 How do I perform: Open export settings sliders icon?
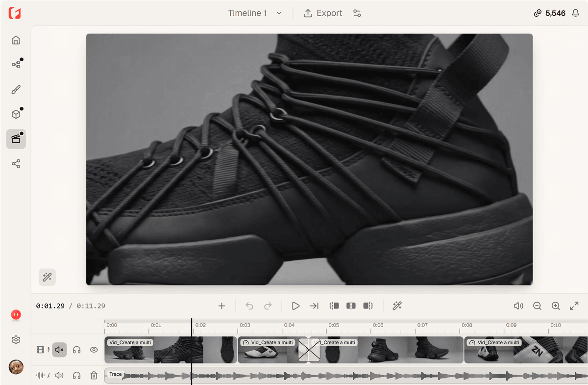[x=357, y=13]
